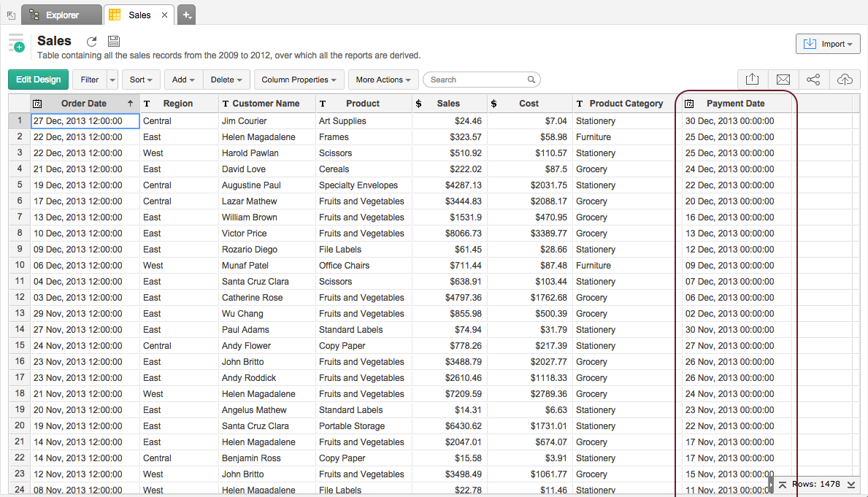Click the green create-new list icon

(16, 43)
